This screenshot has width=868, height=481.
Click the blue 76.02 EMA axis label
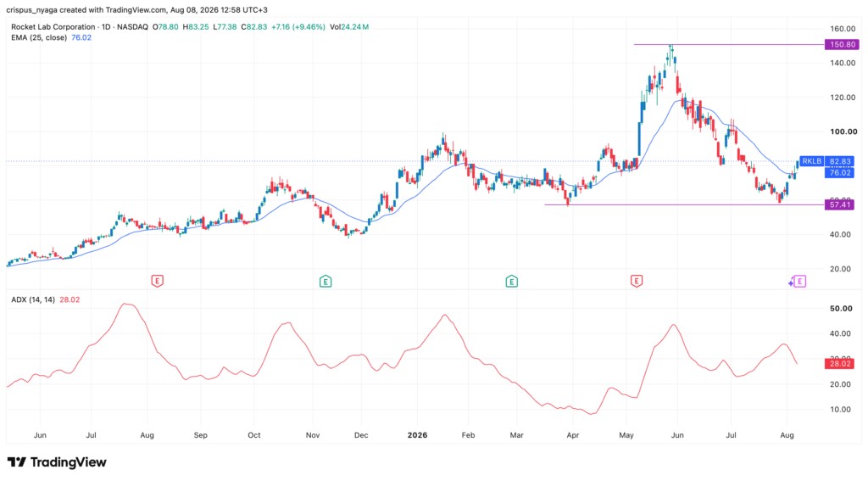pos(839,173)
